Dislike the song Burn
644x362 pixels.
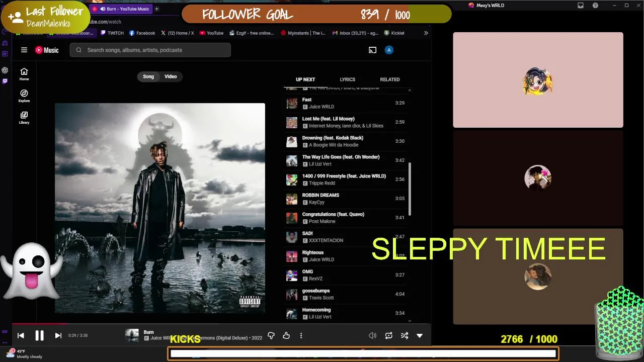tap(271, 335)
